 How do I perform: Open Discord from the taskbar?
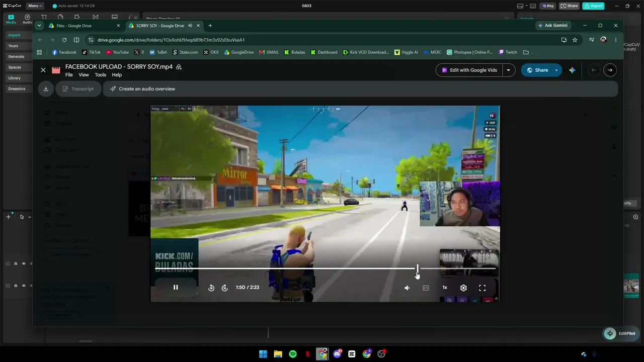(x=337, y=354)
